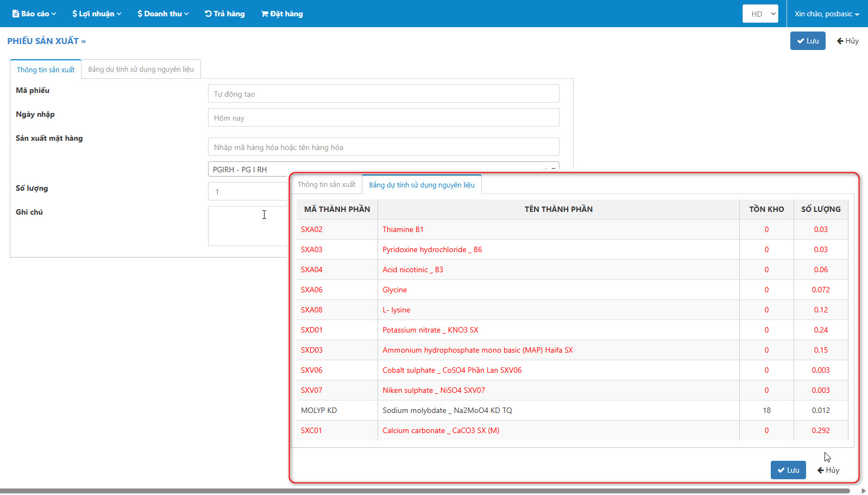
Task: Click the top Hủy cancel link
Action: [x=847, y=41]
